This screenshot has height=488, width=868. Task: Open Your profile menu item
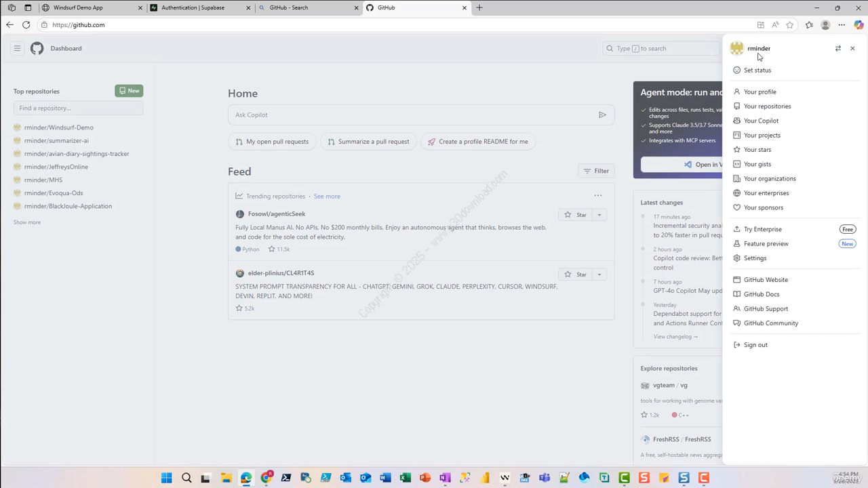pos(794,91)
